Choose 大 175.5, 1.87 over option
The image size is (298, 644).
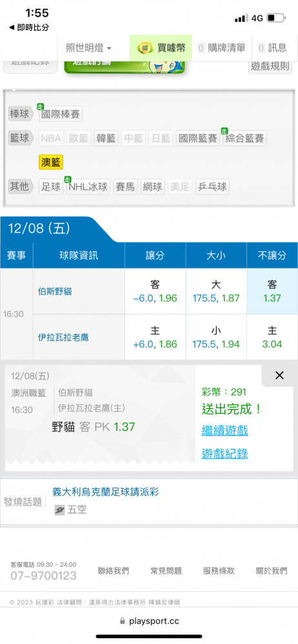click(x=216, y=292)
